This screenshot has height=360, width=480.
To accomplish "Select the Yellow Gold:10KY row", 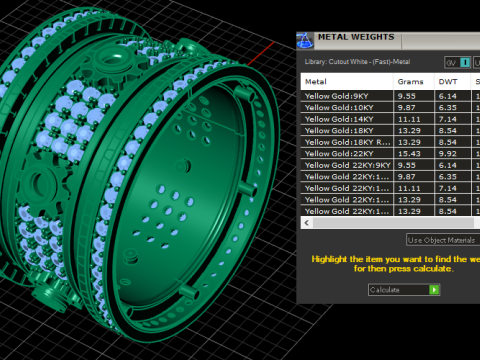I will (390, 108).
